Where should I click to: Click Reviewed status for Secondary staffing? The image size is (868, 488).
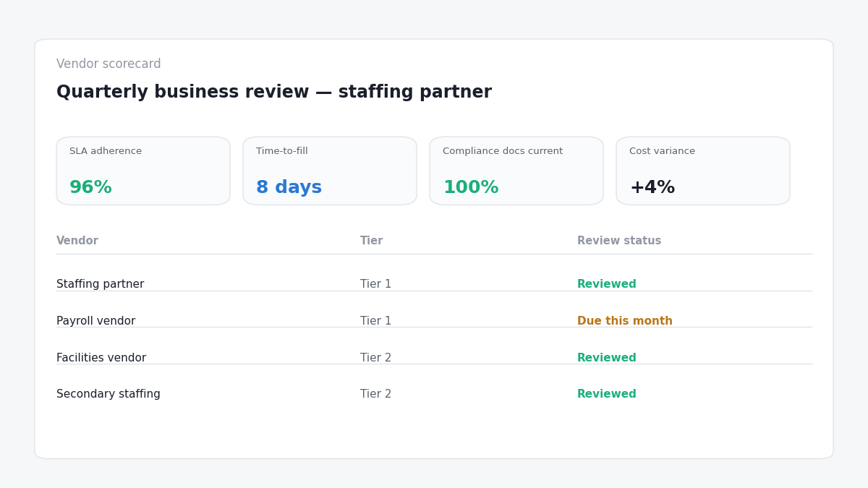(x=607, y=394)
